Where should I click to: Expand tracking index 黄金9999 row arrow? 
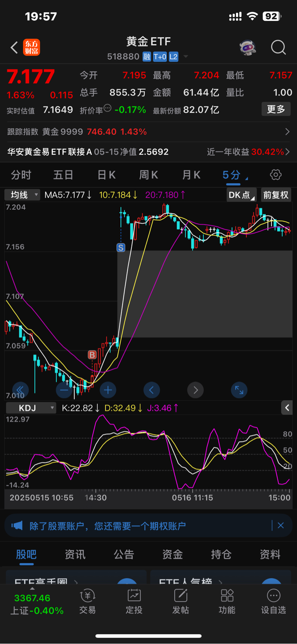point(287,132)
